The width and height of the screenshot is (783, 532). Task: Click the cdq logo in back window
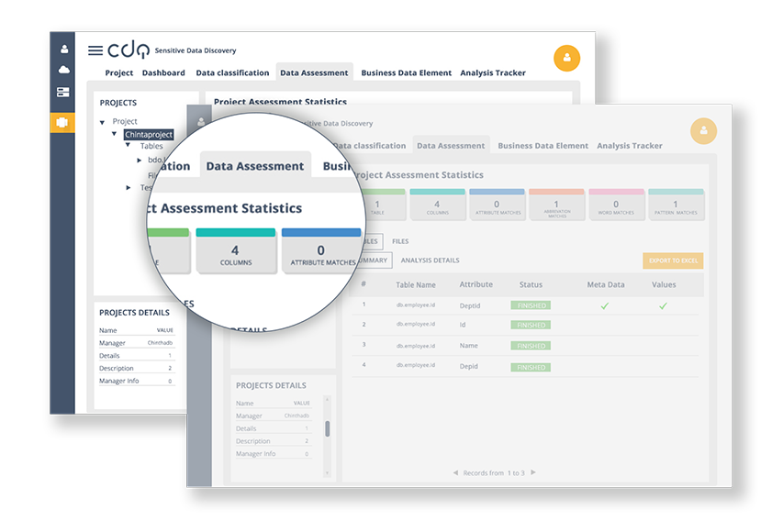129,50
